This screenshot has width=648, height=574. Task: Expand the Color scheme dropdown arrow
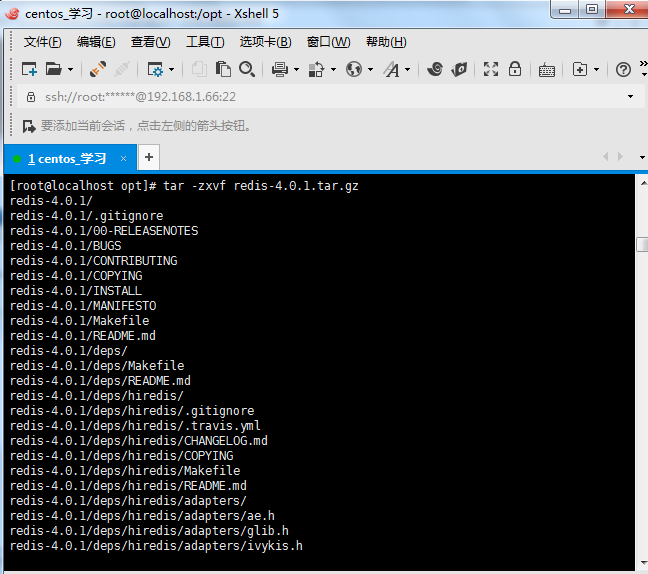click(x=333, y=69)
